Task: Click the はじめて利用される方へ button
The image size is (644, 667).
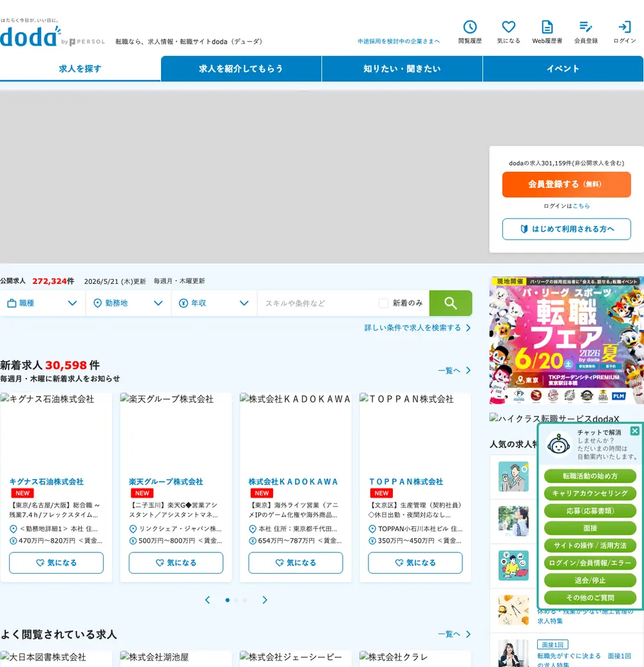Action: pyautogui.click(x=566, y=229)
